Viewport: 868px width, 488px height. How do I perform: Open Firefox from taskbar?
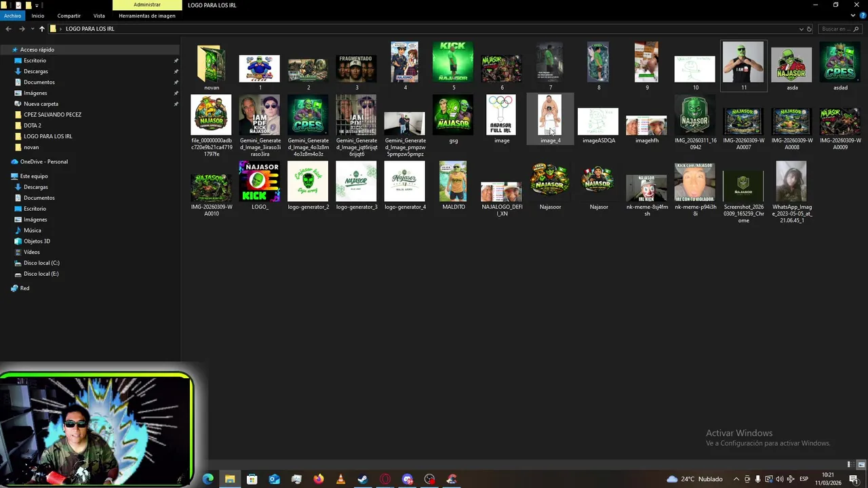click(319, 479)
